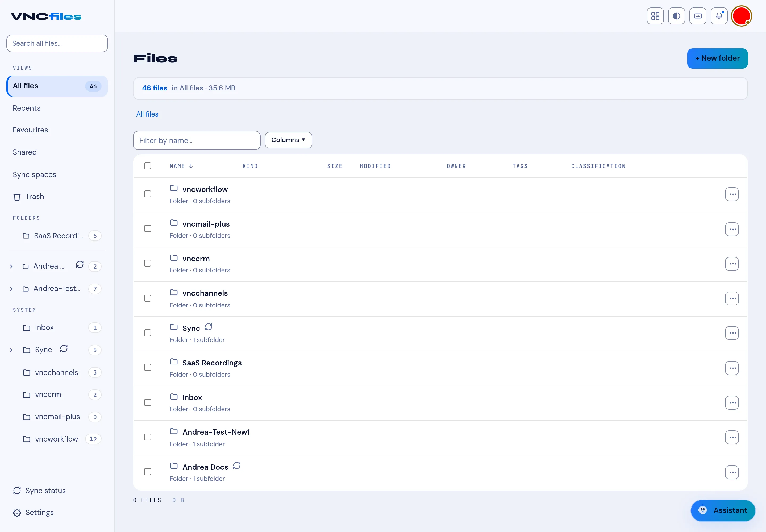Toggle the dark mode contrast icon
The width and height of the screenshot is (766, 532).
pos(676,16)
